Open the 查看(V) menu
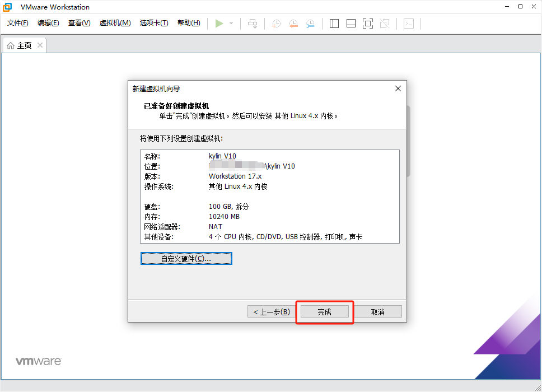 click(79, 23)
